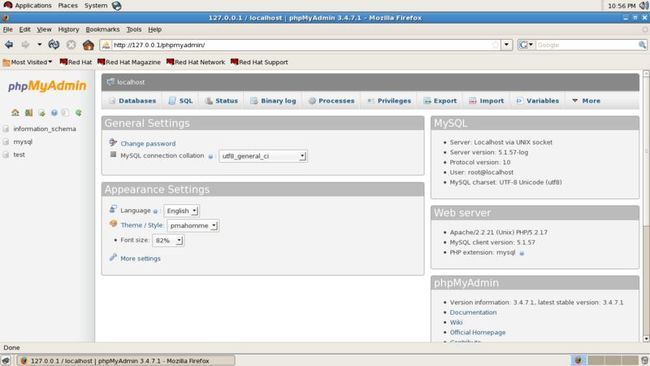Reload navigation frame with green arrow icon
Viewport: 650px width, 366px height.
click(78, 112)
